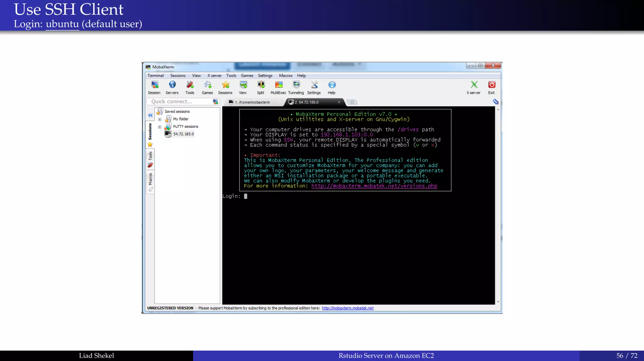Open the View menu in menu bar
This screenshot has height=361, width=644.
[x=196, y=76]
